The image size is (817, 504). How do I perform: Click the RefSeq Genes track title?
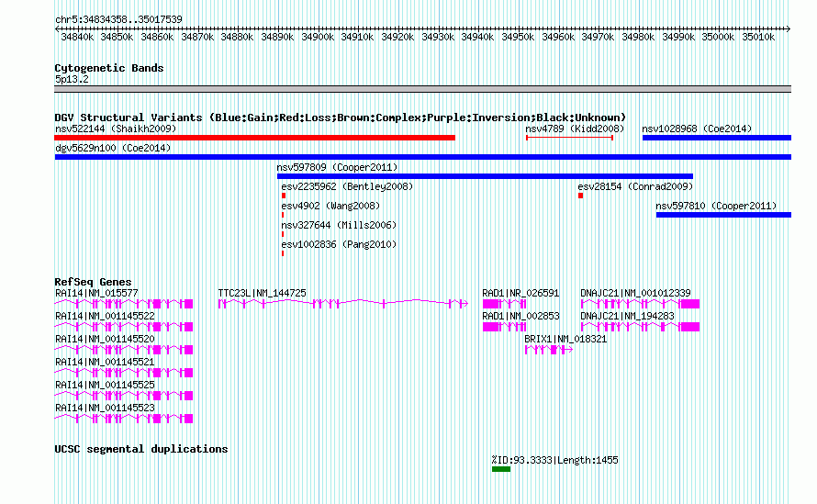point(93,282)
